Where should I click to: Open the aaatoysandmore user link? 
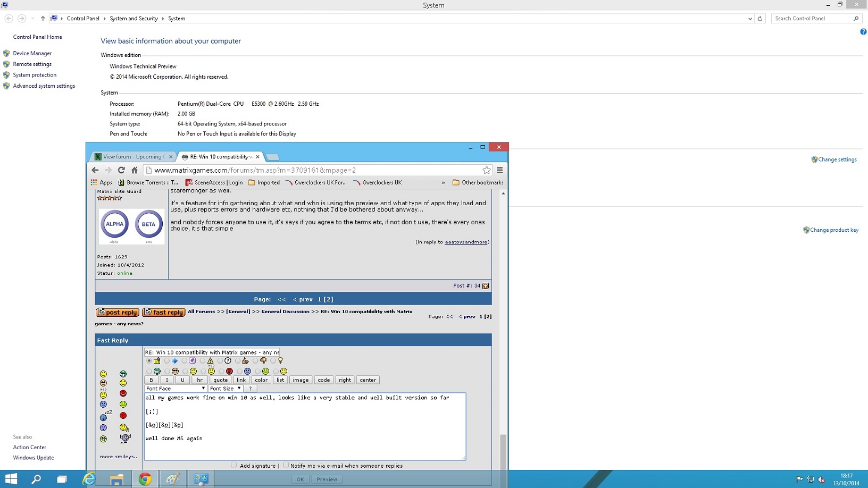point(466,242)
